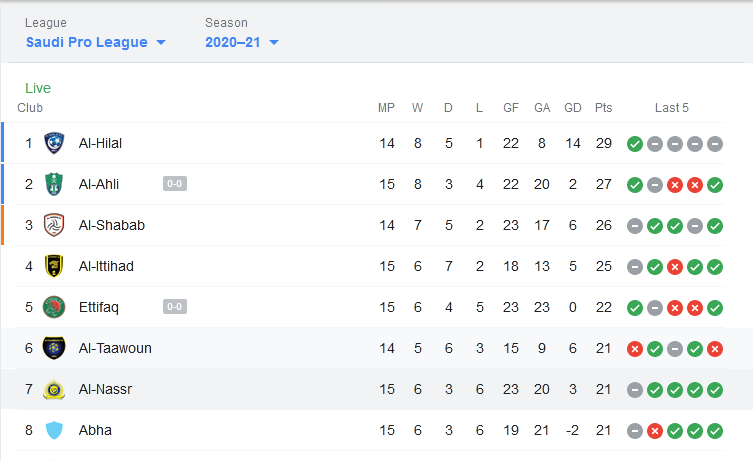
Task: Click the Abha light-blue shield crest
Action: (x=54, y=430)
